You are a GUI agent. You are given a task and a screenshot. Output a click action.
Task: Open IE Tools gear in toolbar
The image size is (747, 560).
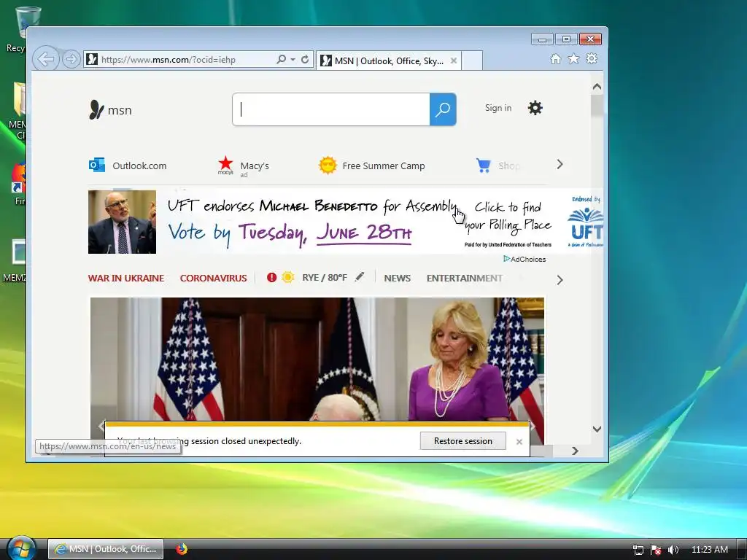click(592, 59)
